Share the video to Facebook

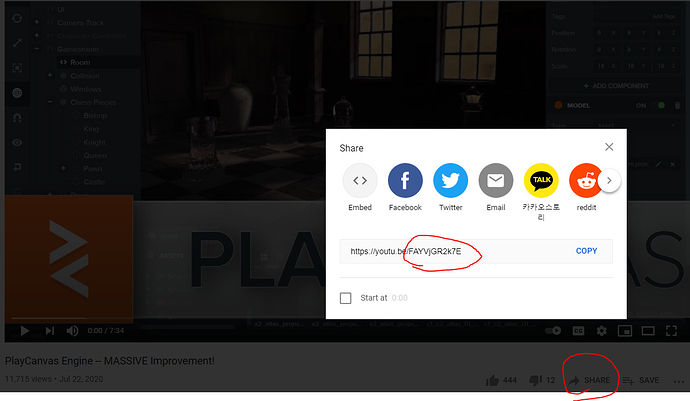click(x=405, y=181)
